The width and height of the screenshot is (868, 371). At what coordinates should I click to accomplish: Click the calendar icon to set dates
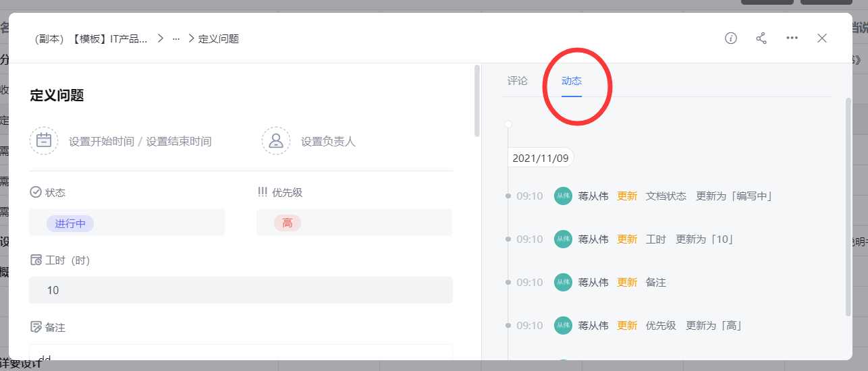click(44, 141)
